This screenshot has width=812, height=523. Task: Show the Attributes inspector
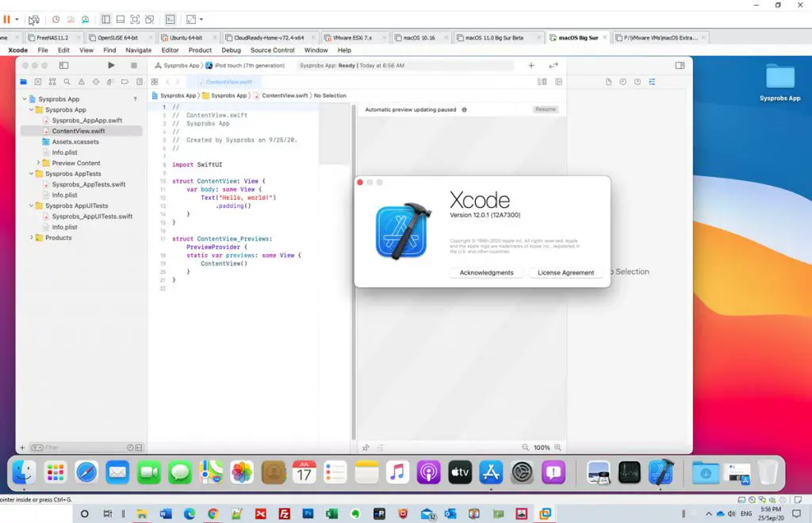652,82
